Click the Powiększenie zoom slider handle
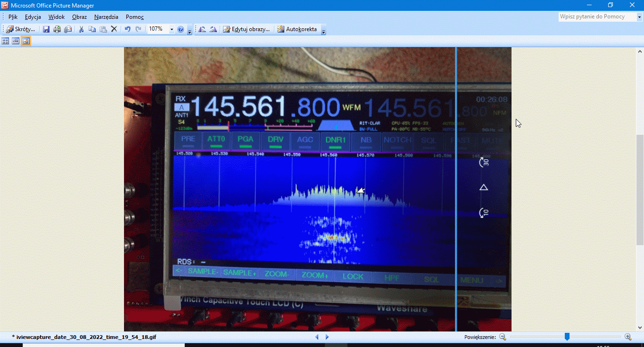The width and height of the screenshot is (644, 347). pyautogui.click(x=567, y=337)
